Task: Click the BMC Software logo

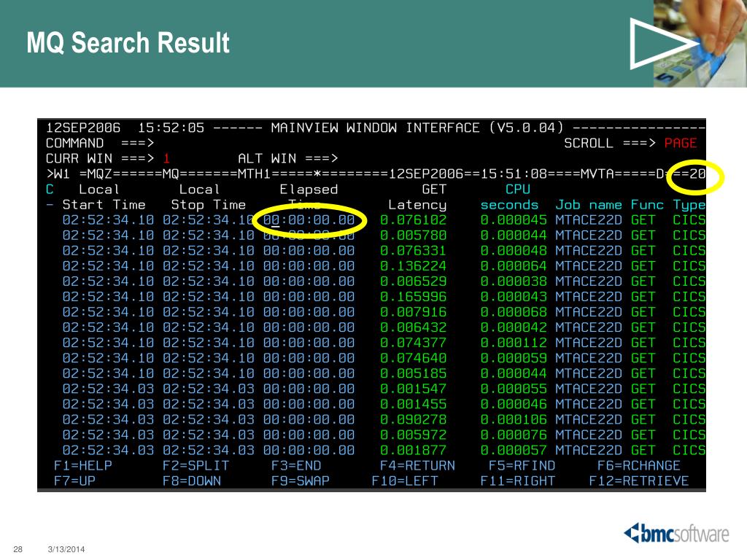Action: pos(676,533)
